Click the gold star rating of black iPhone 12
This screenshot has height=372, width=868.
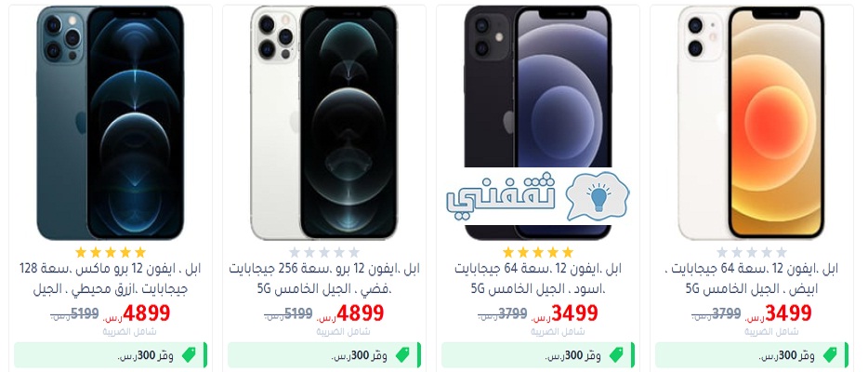pos(537,252)
